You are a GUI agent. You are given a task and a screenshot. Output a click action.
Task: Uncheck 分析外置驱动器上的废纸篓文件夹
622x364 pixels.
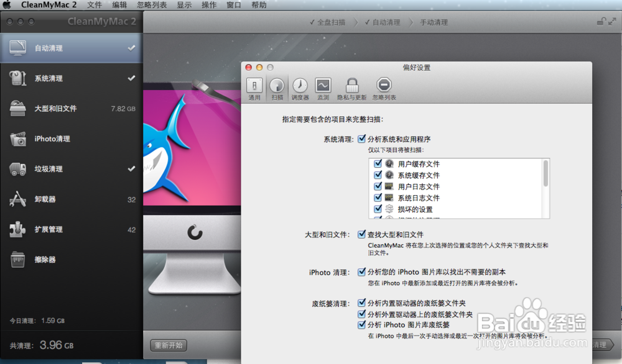click(x=363, y=314)
